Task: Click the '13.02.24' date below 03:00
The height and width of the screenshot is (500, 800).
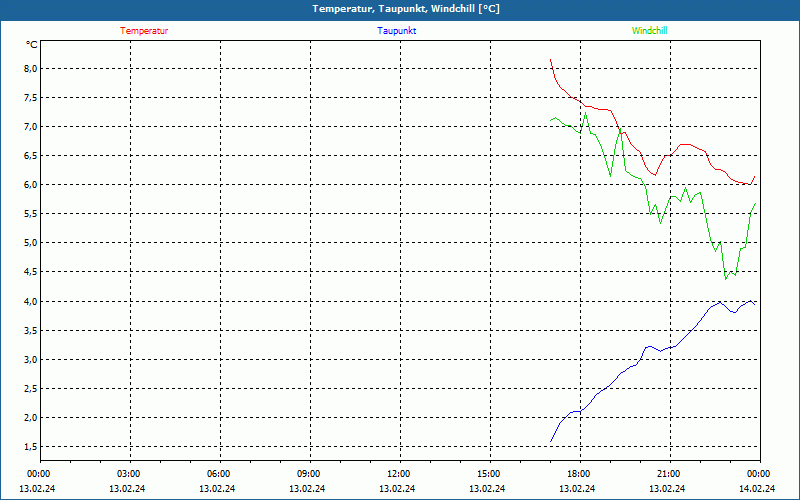Action: point(127,488)
